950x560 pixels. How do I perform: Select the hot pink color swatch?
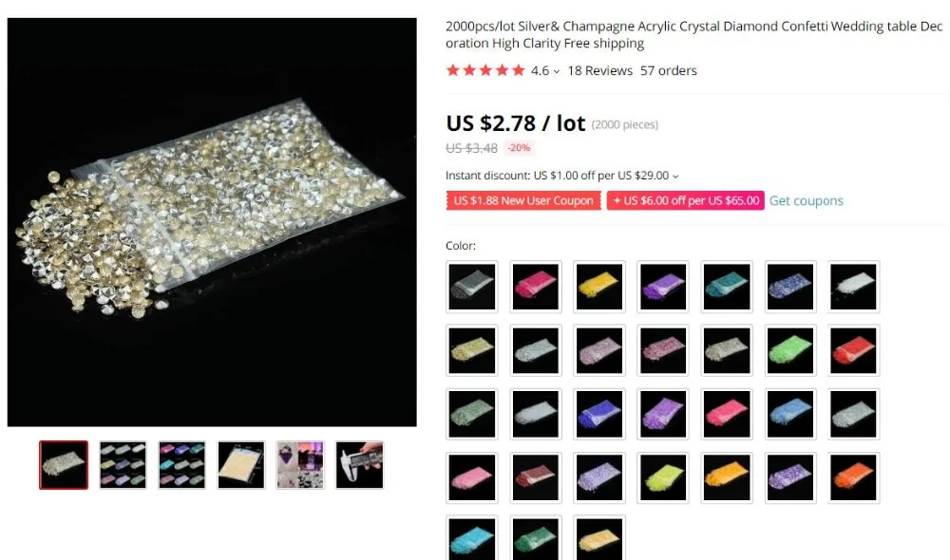[536, 287]
